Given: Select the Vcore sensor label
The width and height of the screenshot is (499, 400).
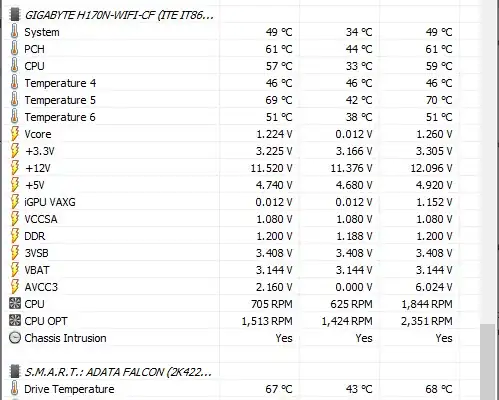Looking at the screenshot, I should (38, 134).
